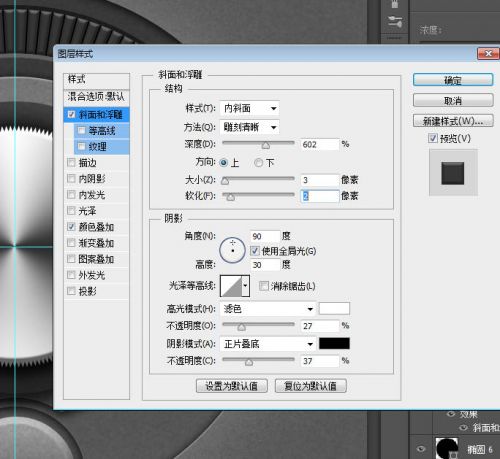Click the 确定 button
The width and height of the screenshot is (500, 459).
click(x=453, y=80)
